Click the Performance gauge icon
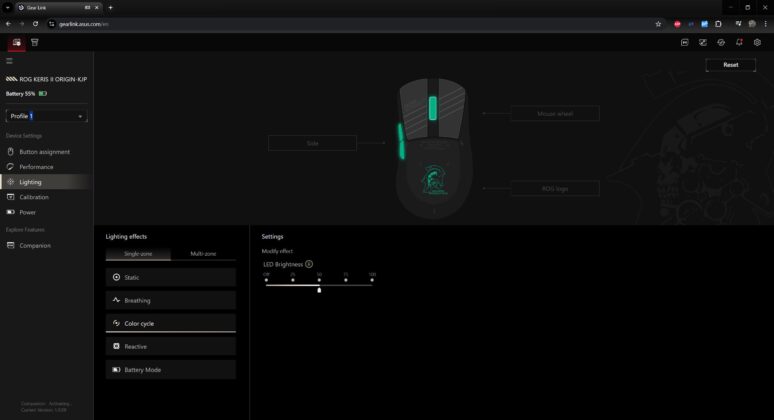Screen dimensions: 774x420 pyautogui.click(x=10, y=167)
